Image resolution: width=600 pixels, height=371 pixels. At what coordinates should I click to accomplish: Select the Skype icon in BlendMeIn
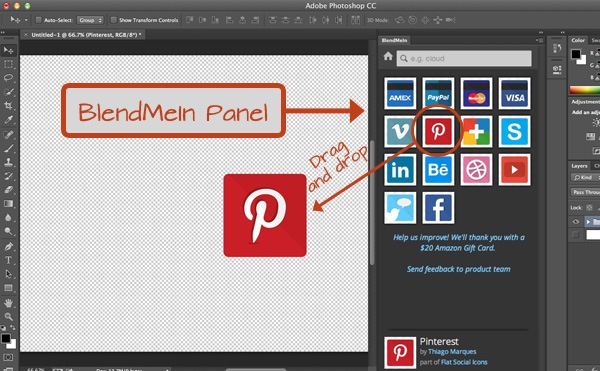click(514, 132)
